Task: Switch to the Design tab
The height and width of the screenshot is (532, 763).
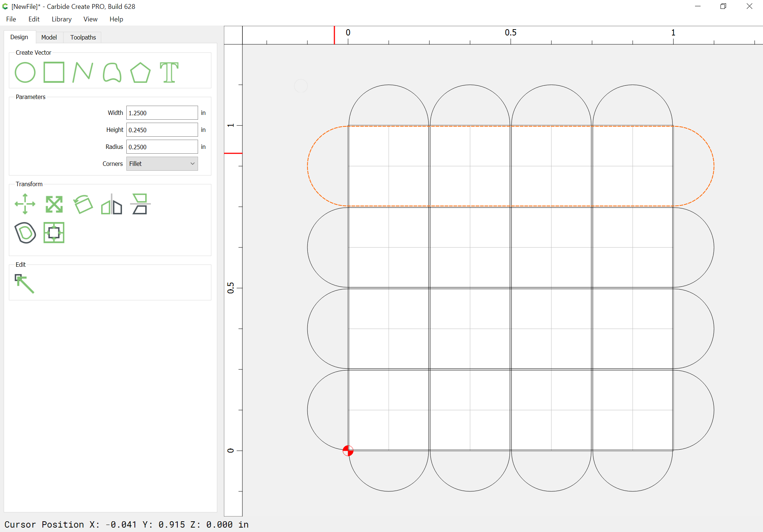Action: tap(19, 37)
